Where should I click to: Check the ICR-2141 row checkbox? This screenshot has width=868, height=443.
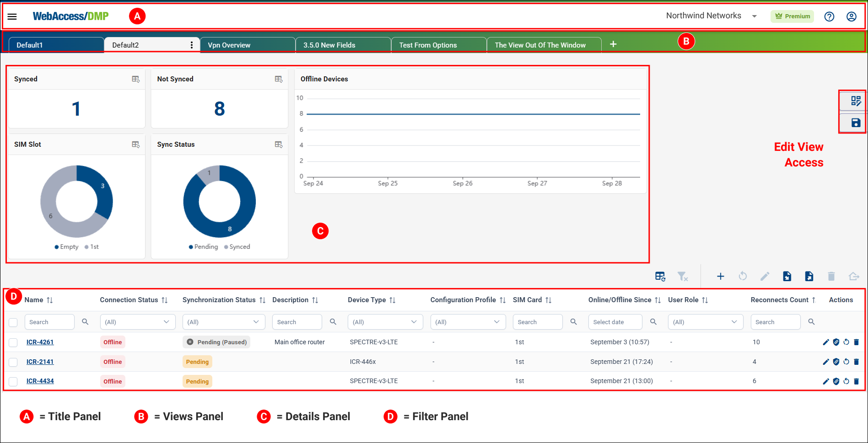[13, 362]
